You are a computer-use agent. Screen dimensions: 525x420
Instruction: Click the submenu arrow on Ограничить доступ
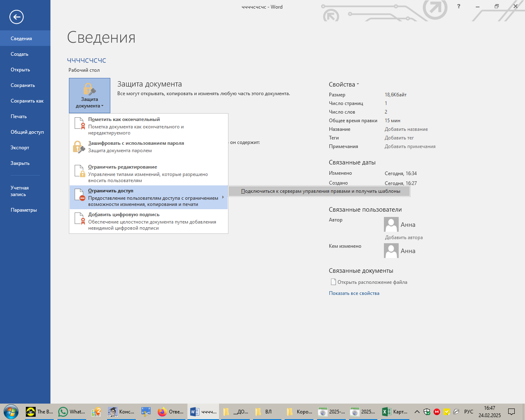223,197
